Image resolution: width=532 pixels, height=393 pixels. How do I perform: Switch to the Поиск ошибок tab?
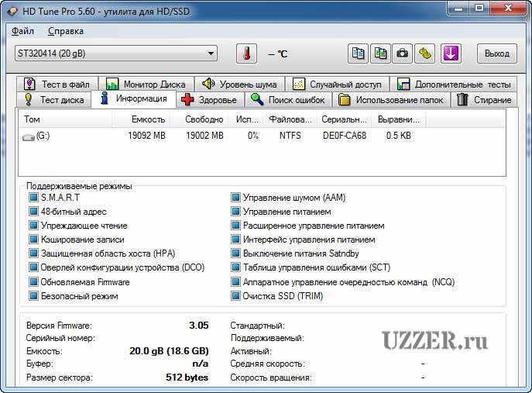coord(290,99)
